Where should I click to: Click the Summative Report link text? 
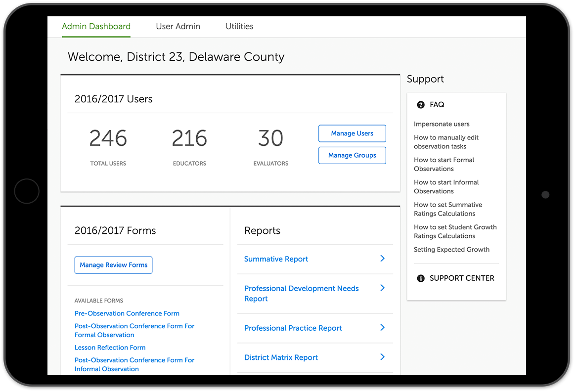[276, 259]
